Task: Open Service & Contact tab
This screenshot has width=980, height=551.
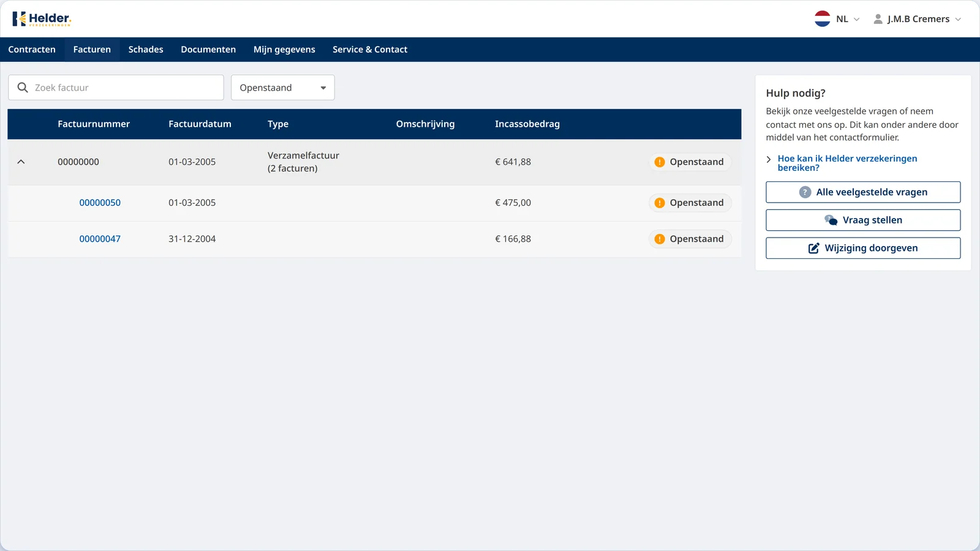Action: tap(370, 50)
